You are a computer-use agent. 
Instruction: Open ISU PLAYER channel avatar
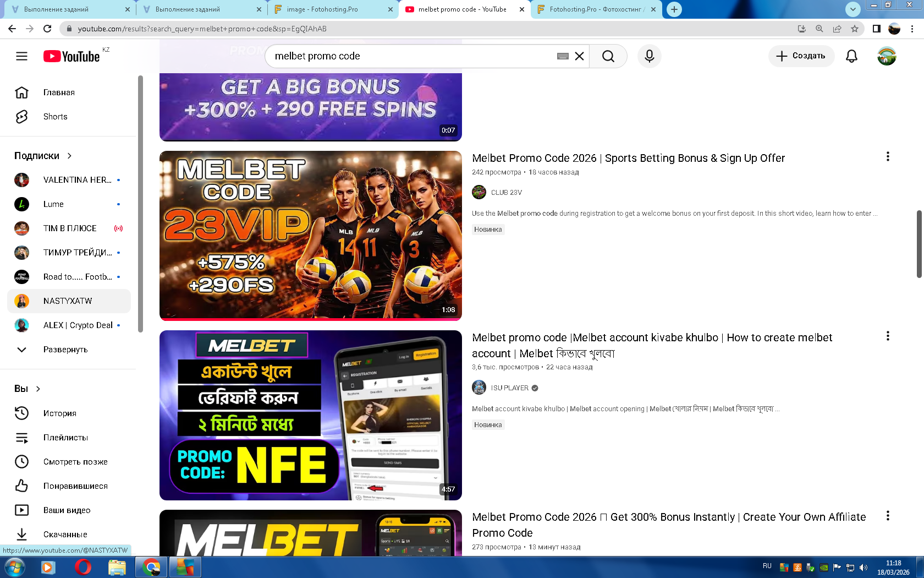coord(479,388)
